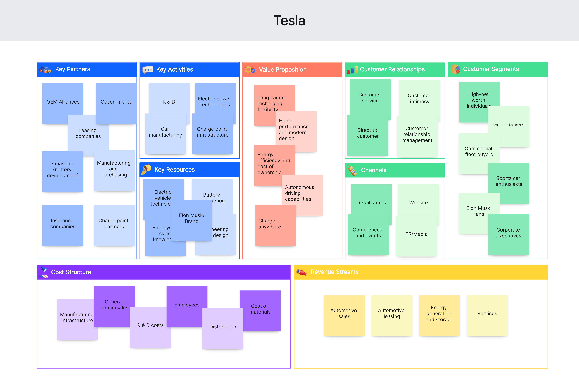This screenshot has width=579, height=392.
Task: Select the Customer Segments header
Action: pyautogui.click(x=498, y=69)
